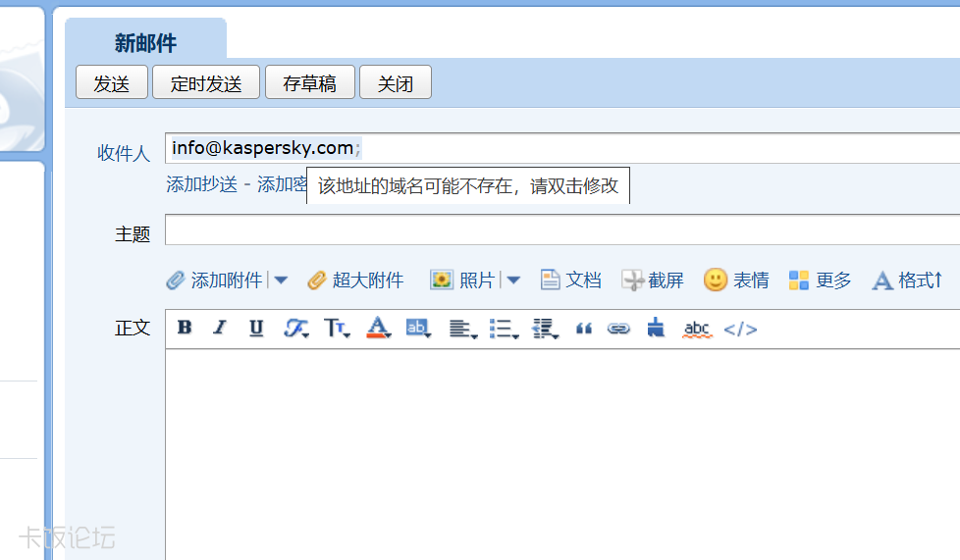The height and width of the screenshot is (560, 960).
Task: Underline the selected body text
Action: [x=256, y=329]
